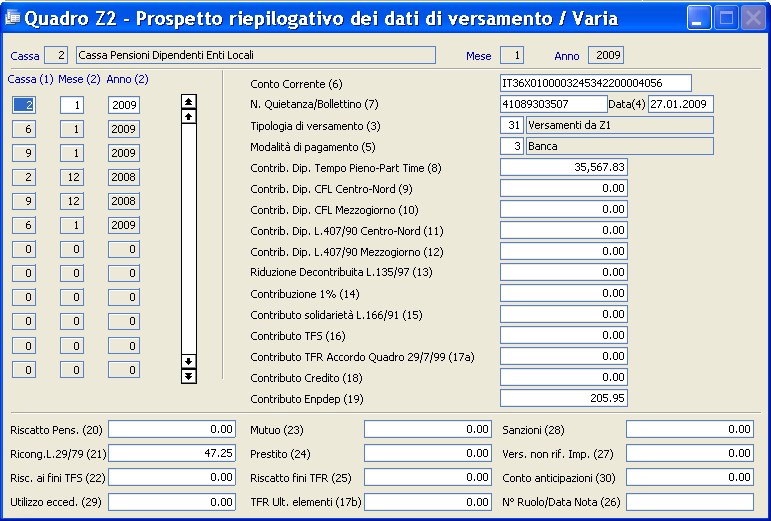Click the Sanzioni (28) amount field
Image resolution: width=771 pixels, height=521 pixels.
pyautogui.click(x=690, y=429)
